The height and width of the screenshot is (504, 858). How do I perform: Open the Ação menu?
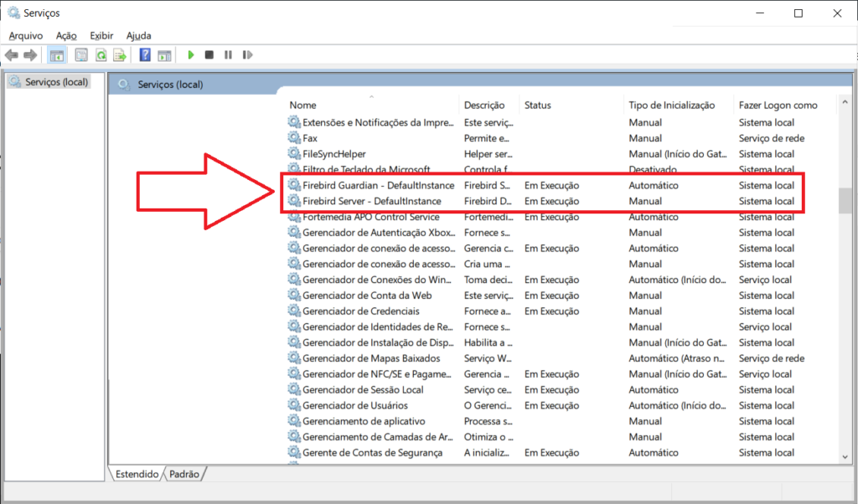tap(66, 35)
